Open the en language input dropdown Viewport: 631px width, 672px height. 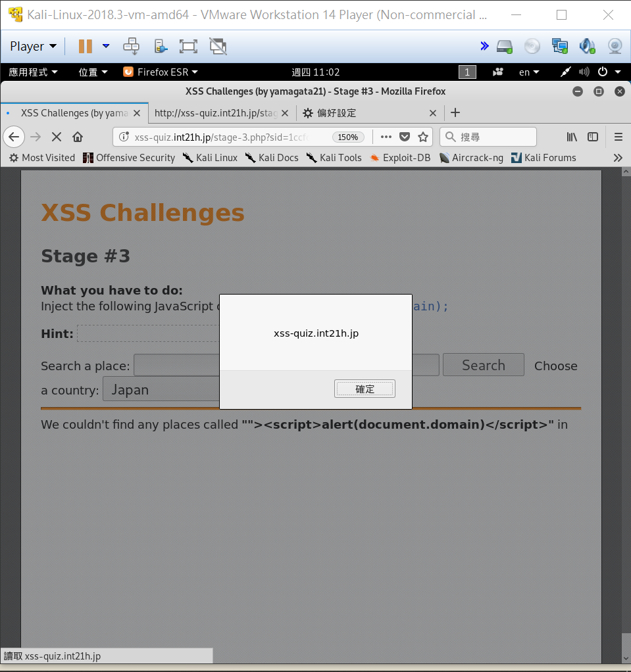pyautogui.click(x=529, y=72)
